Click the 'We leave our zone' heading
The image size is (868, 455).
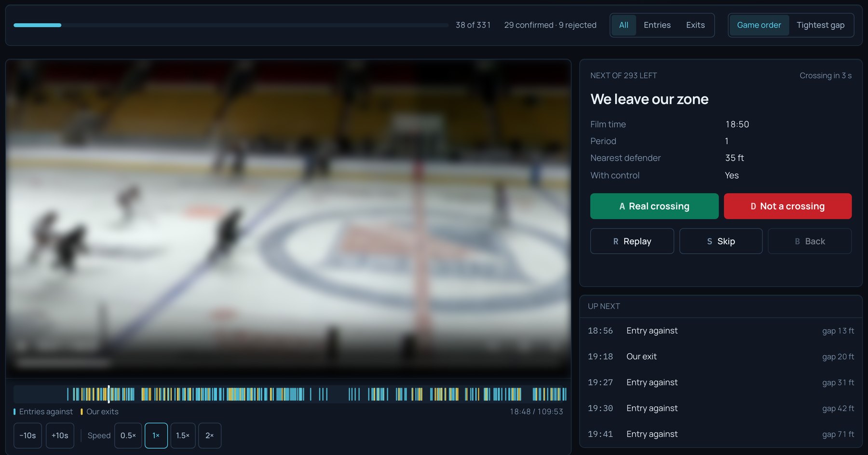pyautogui.click(x=650, y=99)
